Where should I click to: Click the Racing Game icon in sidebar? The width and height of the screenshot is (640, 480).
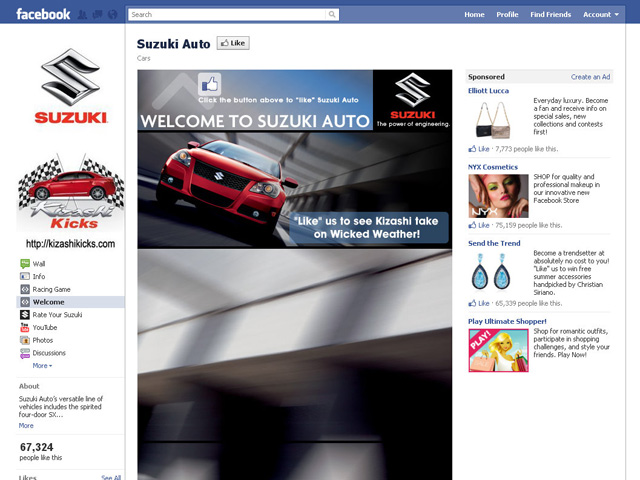[25, 289]
